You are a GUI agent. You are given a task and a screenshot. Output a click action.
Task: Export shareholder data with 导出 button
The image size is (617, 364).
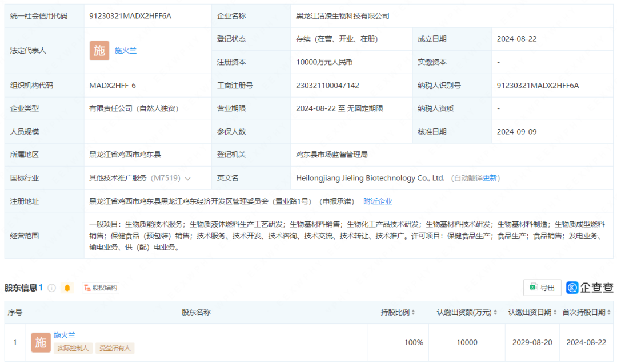542,288
